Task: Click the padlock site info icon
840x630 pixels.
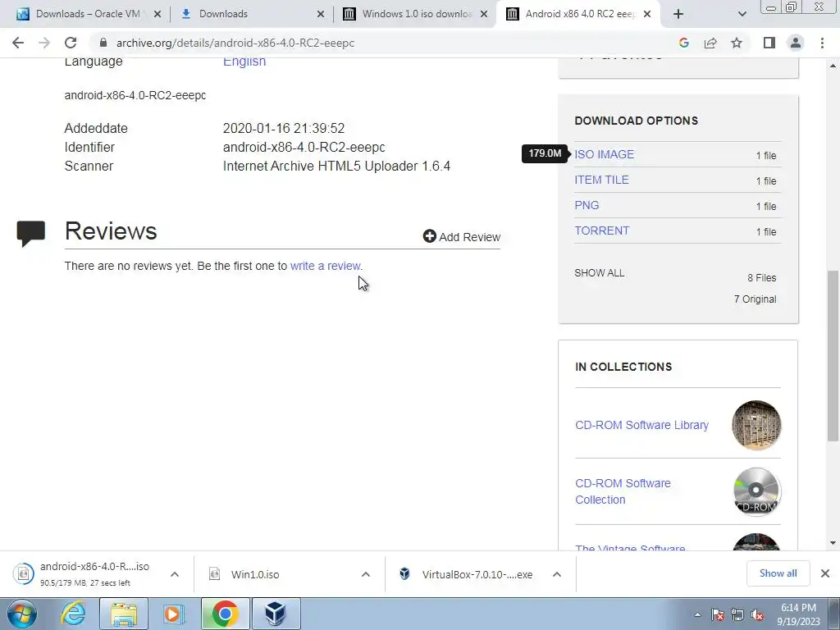Action: click(103, 43)
